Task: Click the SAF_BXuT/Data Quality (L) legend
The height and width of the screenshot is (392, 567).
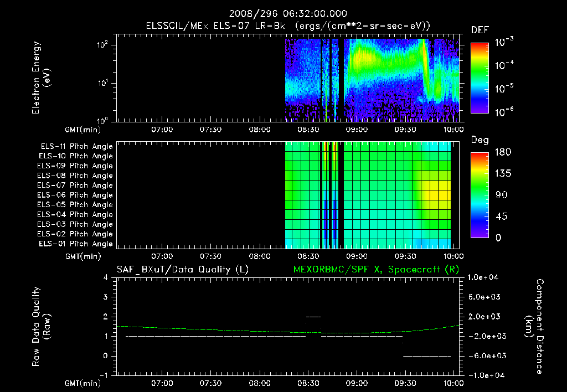Action: (183, 270)
